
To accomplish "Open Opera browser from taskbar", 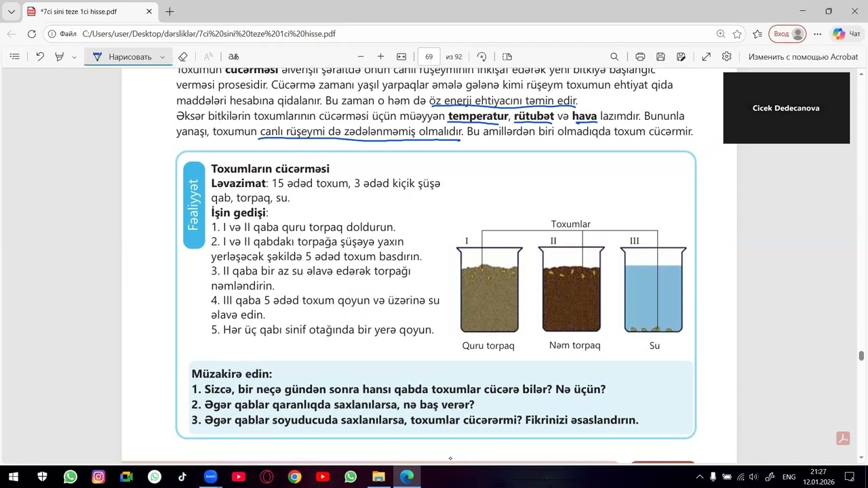I will pyautogui.click(x=267, y=477).
